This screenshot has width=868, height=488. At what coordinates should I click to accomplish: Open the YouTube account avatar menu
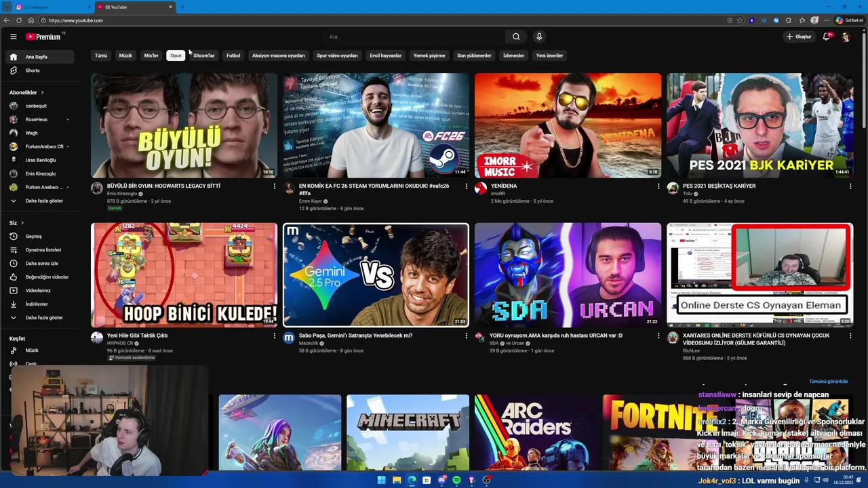pos(845,37)
